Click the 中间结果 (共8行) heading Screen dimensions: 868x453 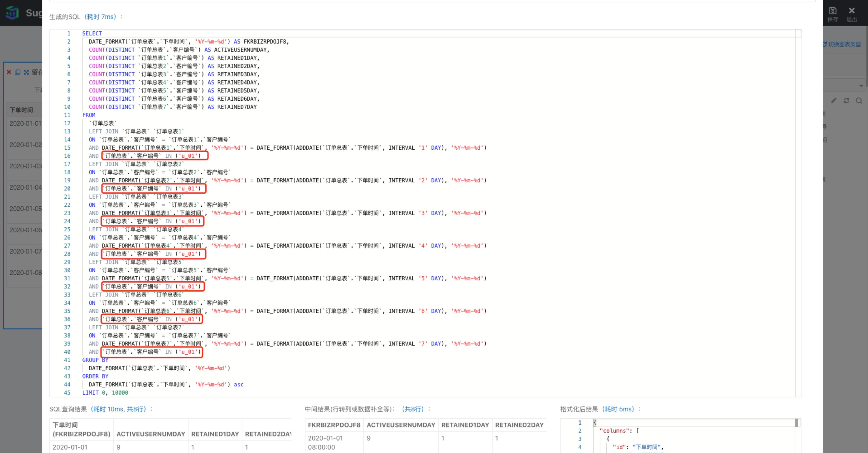[368, 409]
